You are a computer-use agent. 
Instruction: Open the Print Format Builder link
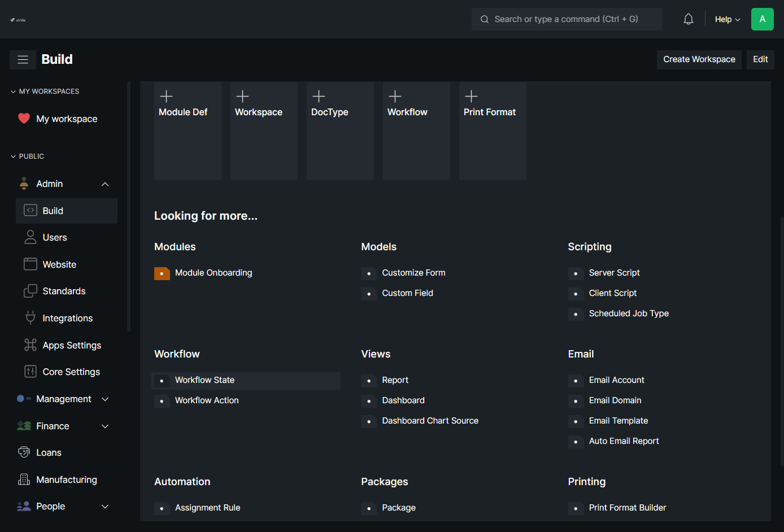(628, 508)
